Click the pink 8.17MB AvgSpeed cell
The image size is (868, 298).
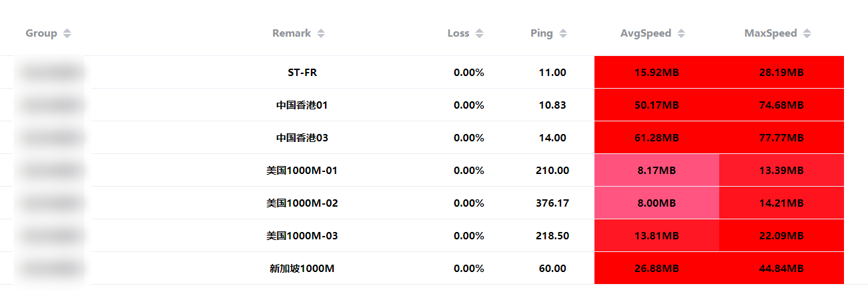[x=657, y=170]
